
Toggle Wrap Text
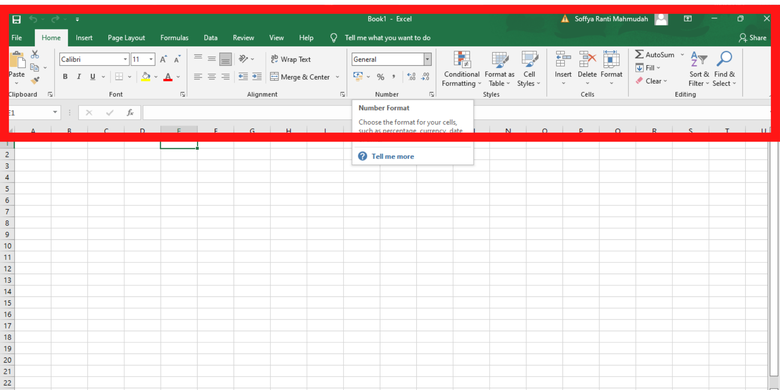point(291,59)
